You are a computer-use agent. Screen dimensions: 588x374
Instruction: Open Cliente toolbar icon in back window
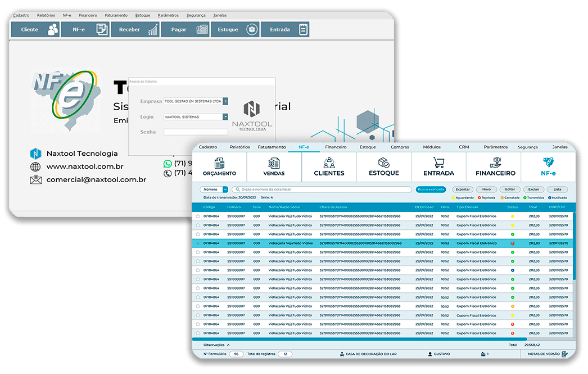53,29
